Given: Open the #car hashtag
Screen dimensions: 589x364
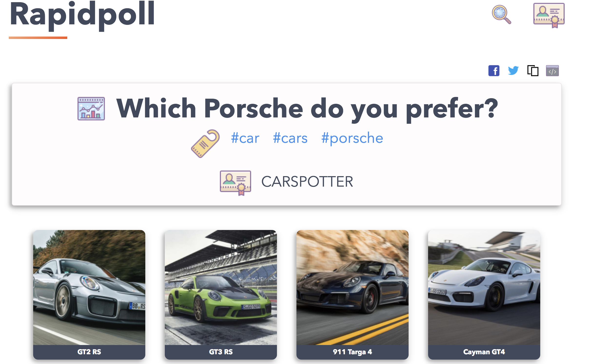Looking at the screenshot, I should 245,138.
